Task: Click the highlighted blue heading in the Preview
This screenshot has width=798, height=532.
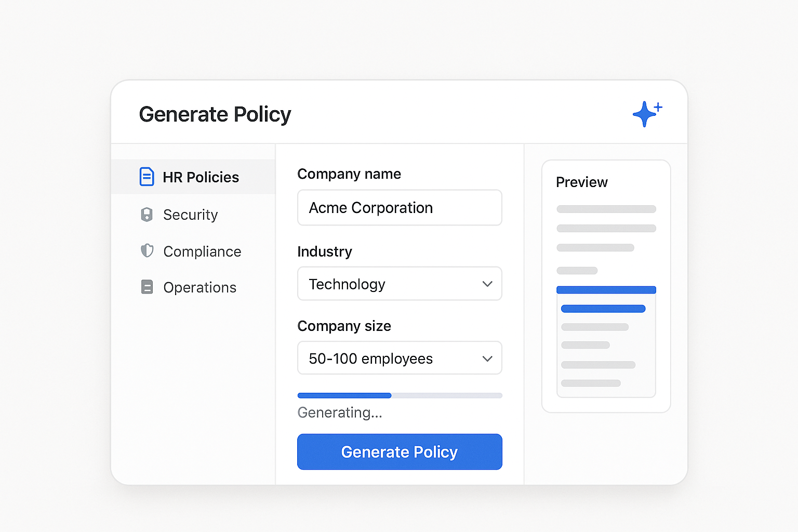Action: tap(606, 289)
